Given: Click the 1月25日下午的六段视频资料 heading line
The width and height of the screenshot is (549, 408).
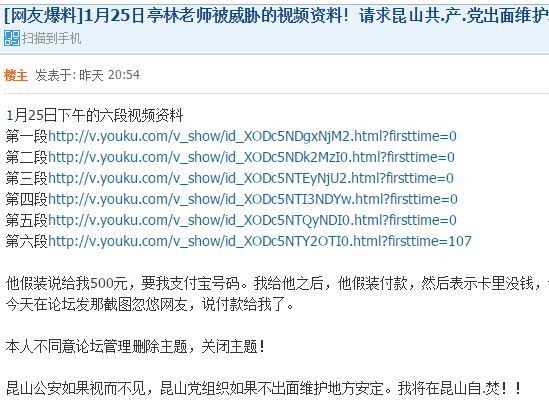Looking at the screenshot, I should click(95, 115).
